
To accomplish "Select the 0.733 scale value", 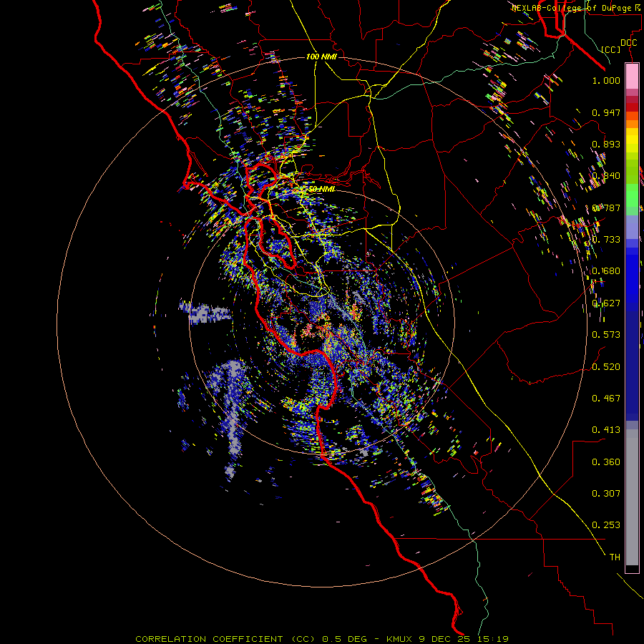I will [x=606, y=240].
